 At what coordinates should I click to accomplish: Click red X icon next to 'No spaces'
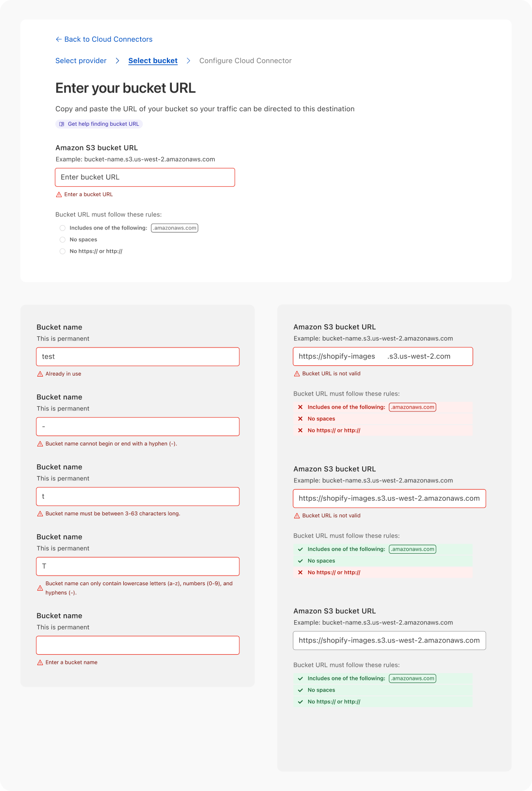pos(300,419)
